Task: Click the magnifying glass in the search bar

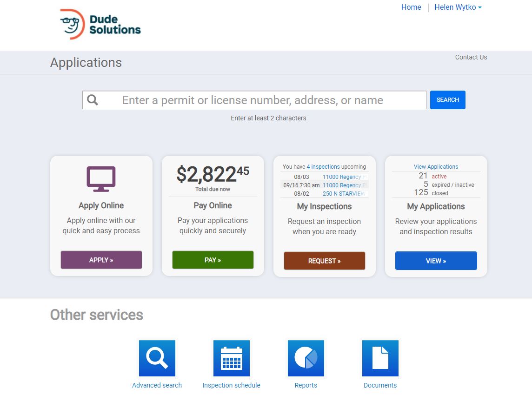Action: point(92,99)
